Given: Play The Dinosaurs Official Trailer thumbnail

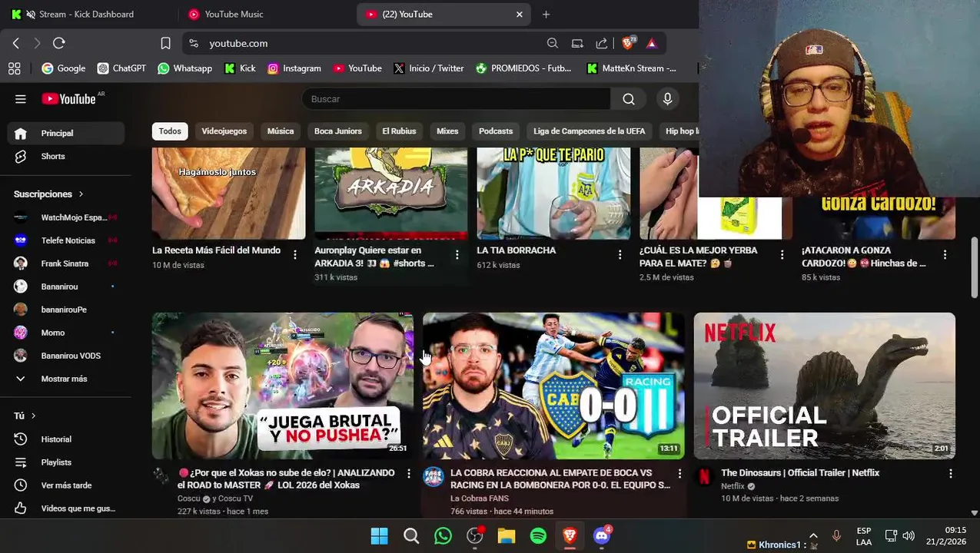Looking at the screenshot, I should point(825,386).
